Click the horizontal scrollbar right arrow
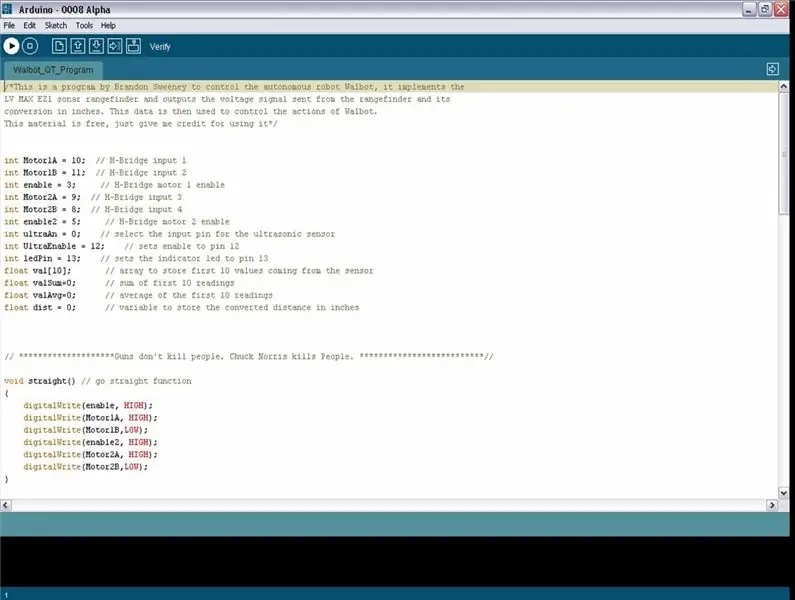The height and width of the screenshot is (600, 795). tap(772, 505)
